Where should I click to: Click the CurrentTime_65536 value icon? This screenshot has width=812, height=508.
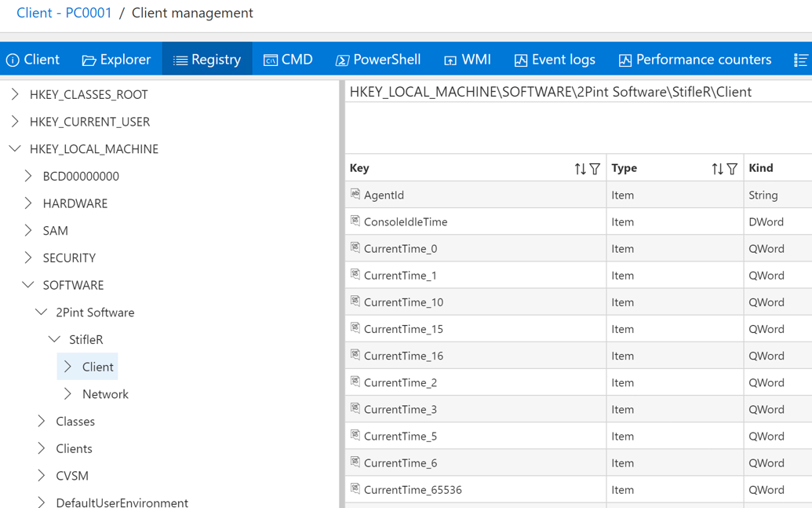[x=355, y=488]
